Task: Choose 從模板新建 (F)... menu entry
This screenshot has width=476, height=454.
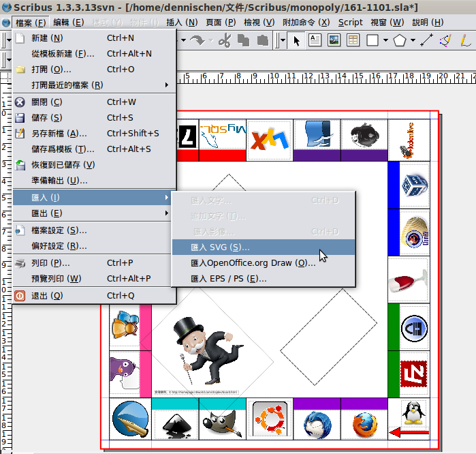Action: 94,54
